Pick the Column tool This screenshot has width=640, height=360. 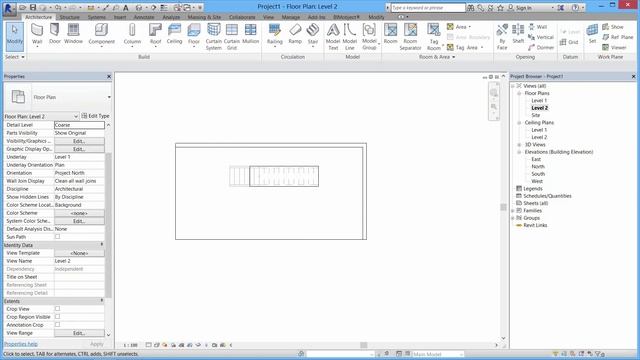(x=132, y=35)
